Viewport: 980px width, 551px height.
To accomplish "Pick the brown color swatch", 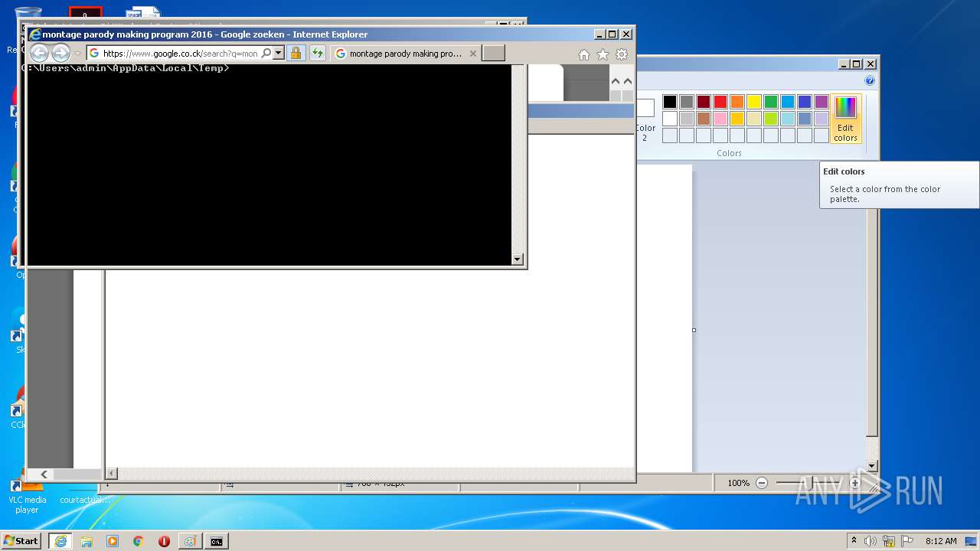I will (704, 119).
